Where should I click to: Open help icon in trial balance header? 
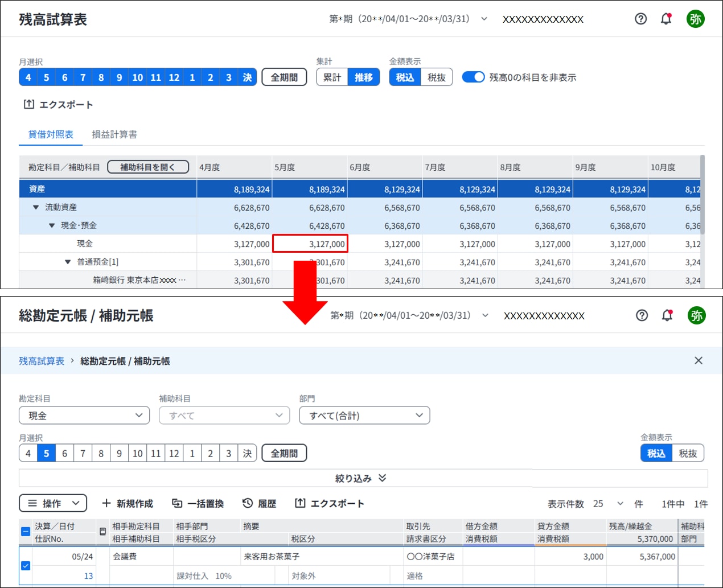tap(640, 19)
